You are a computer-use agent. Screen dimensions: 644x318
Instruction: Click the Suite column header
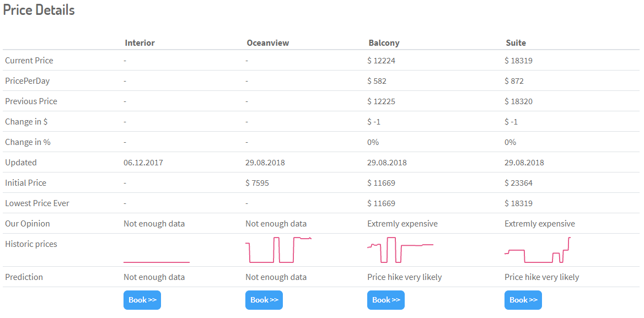coord(516,42)
